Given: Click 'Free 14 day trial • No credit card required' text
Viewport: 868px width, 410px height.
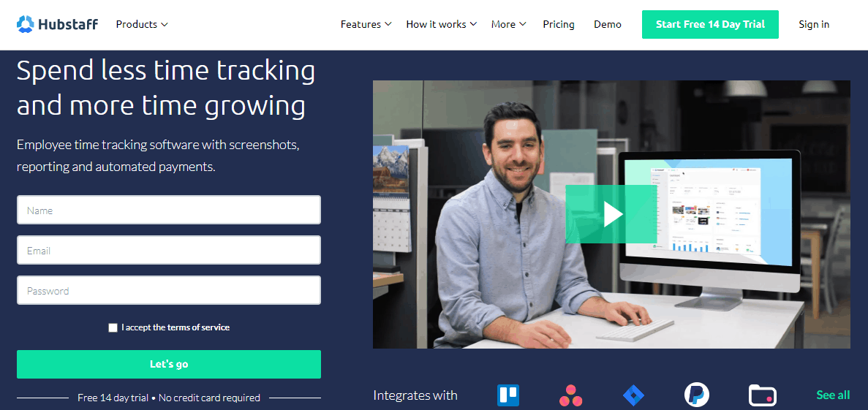Looking at the screenshot, I should (x=169, y=398).
